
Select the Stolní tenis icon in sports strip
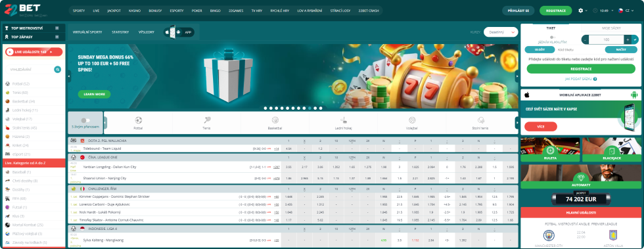[480, 120]
